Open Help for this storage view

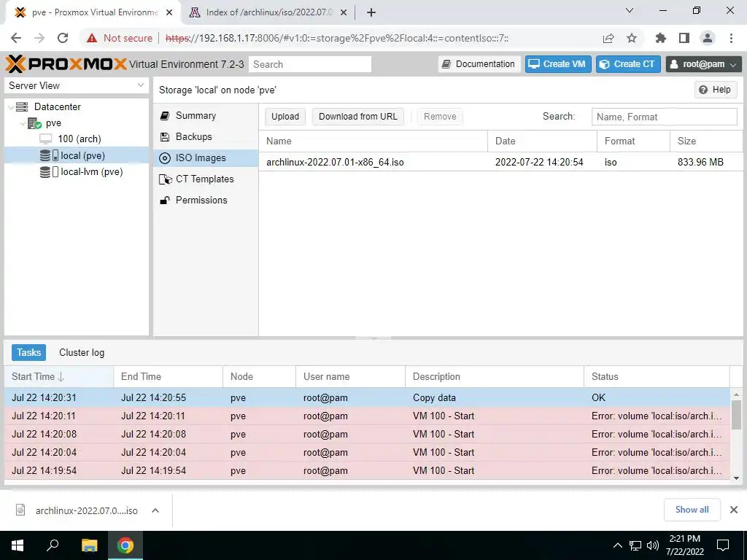[x=715, y=90]
